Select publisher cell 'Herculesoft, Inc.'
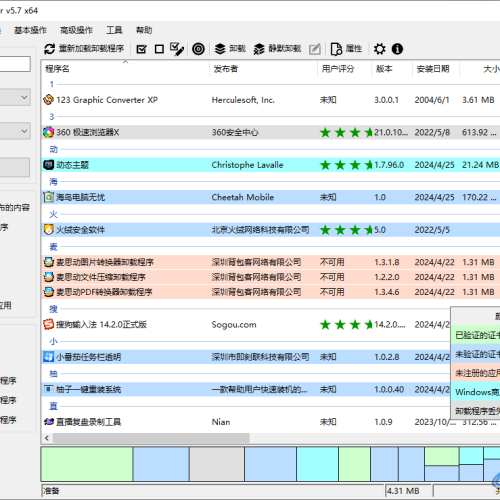 (243, 100)
